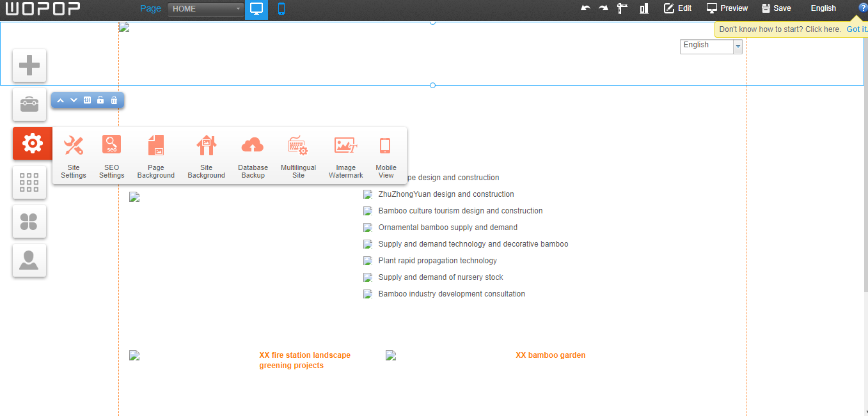
Task: Open Site Settings
Action: [74, 157]
